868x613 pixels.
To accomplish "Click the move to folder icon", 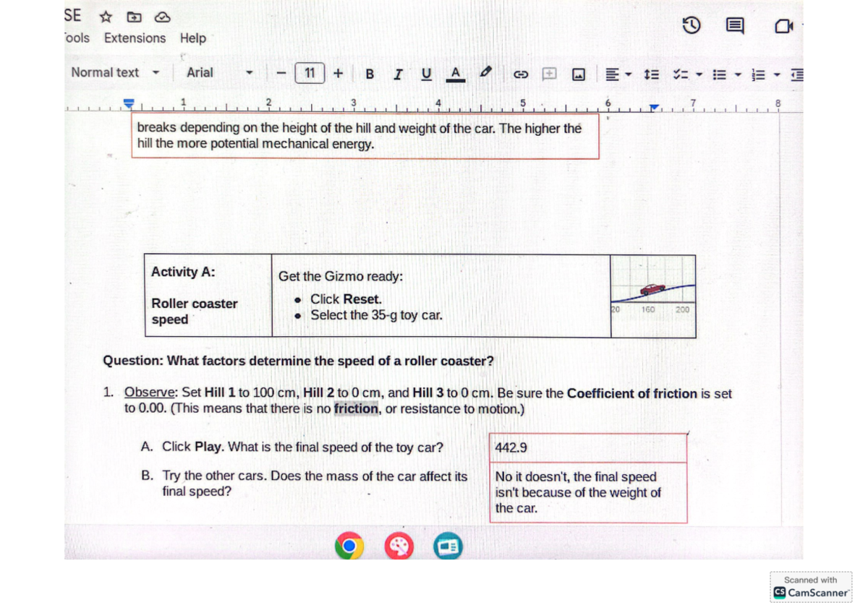I will coord(134,16).
